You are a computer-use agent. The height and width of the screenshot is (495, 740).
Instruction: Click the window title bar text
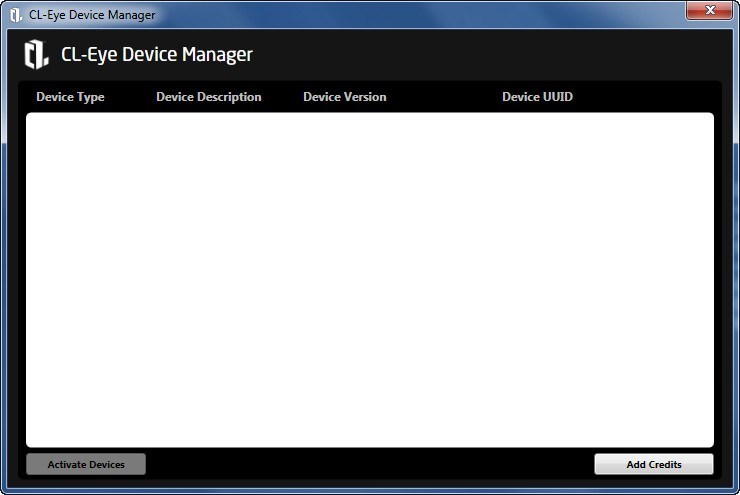[92, 15]
